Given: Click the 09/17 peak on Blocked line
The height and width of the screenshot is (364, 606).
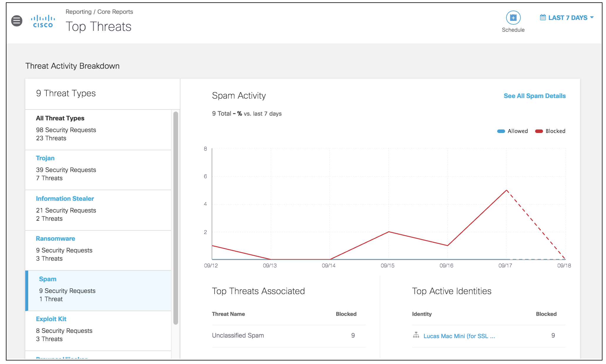Looking at the screenshot, I should pyautogui.click(x=507, y=190).
